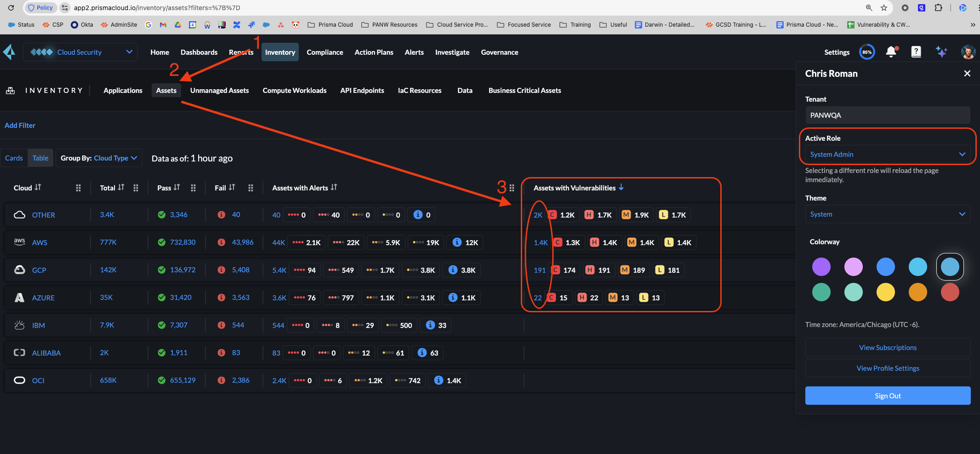980x454 pixels.
Task: Sort the table by Cloud column
Action: [38, 187]
